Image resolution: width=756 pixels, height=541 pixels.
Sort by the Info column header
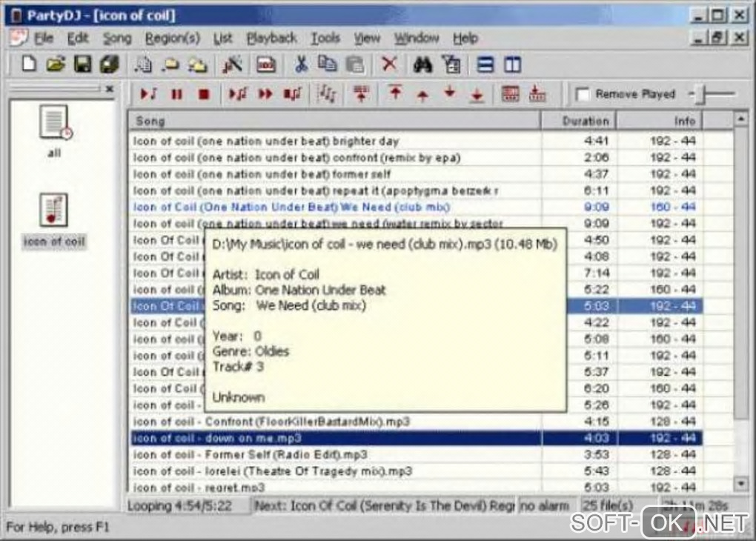660,121
